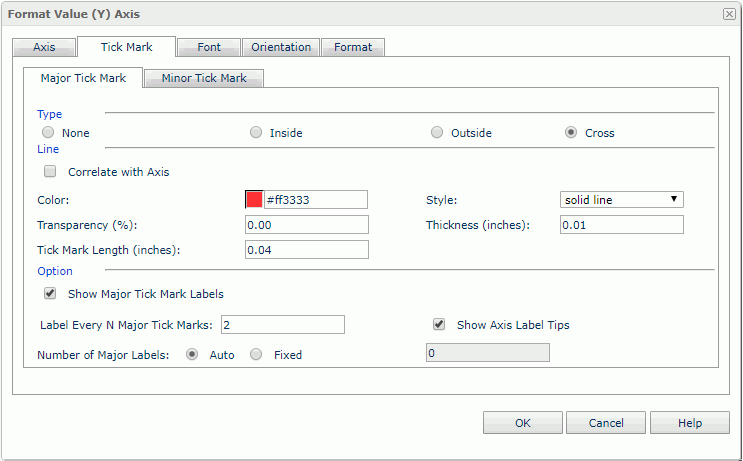Uncheck Show Major Tick Mark Labels
Screen dimensions: 743x461
[50, 294]
